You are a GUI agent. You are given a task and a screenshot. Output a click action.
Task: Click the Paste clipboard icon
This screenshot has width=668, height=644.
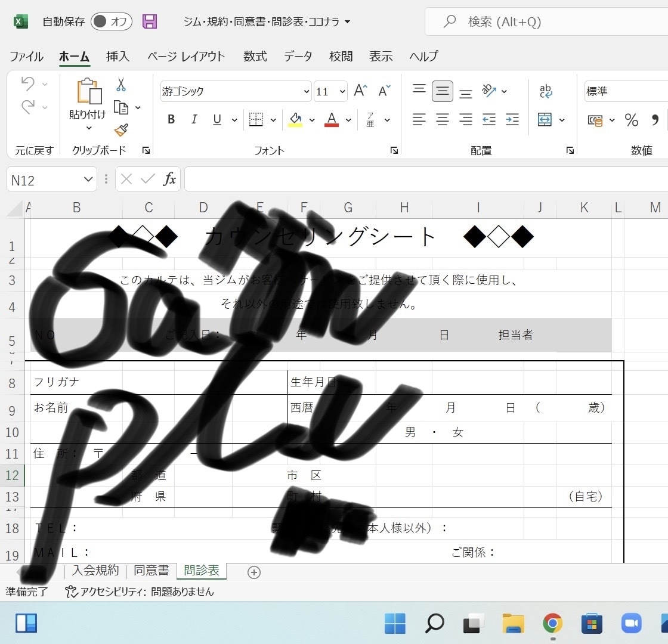pyautogui.click(x=89, y=91)
